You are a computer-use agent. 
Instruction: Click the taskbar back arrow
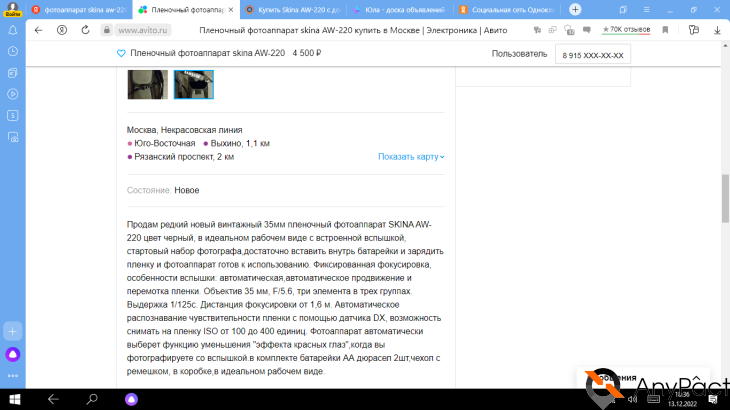pos(53,399)
